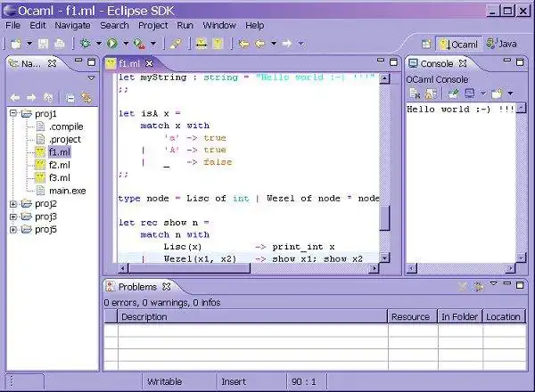Screen dimensions: 535x392
Task: Click Navigator's Collapse All icon
Action: click(x=70, y=98)
